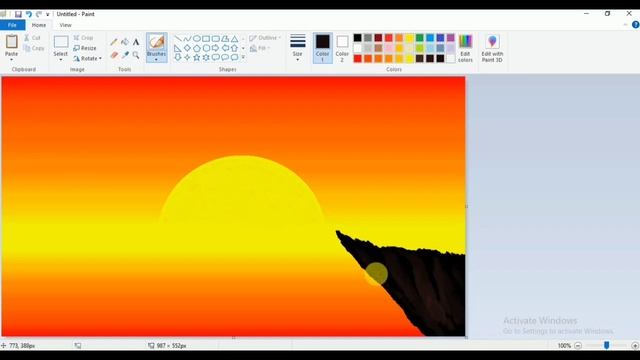
Task: Select the Pencil tool
Action: click(x=114, y=42)
